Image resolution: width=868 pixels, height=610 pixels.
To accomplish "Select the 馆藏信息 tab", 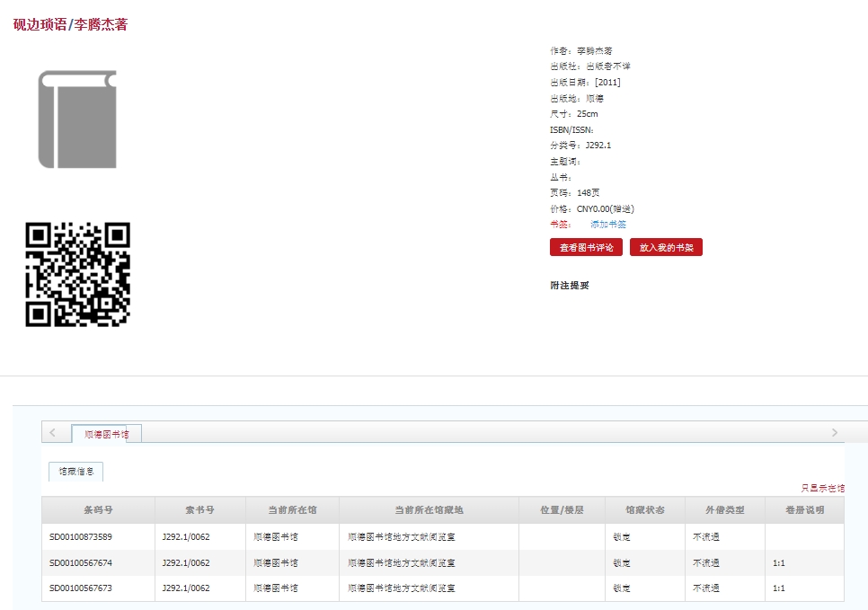I will 75,472.
